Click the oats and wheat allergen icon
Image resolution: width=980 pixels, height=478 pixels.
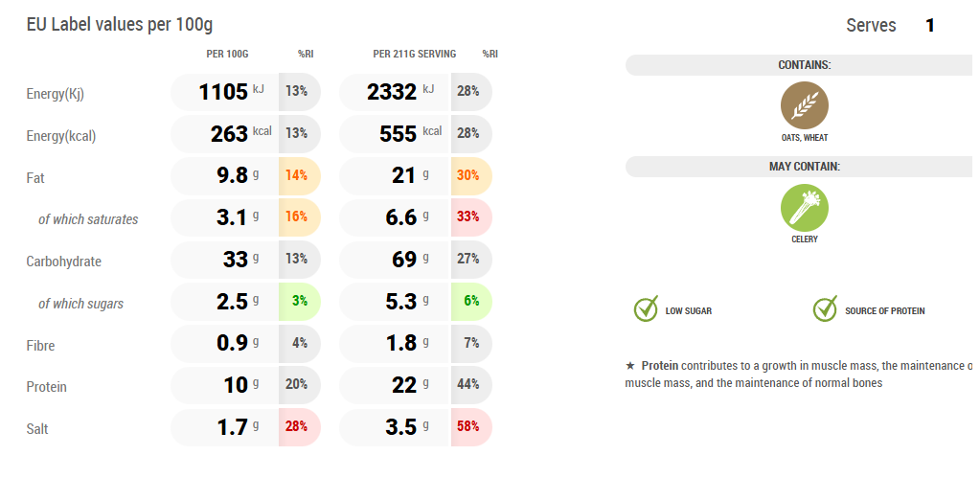(804, 105)
